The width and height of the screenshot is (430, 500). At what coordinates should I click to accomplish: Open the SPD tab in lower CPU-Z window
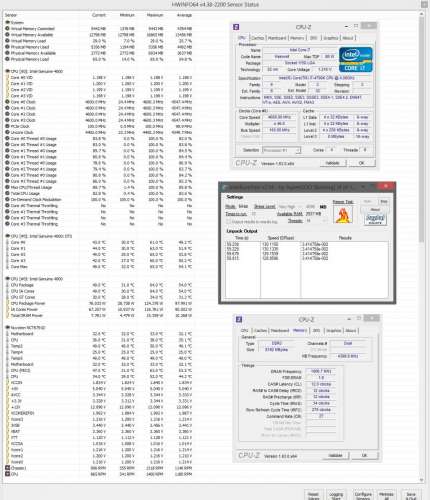(x=316, y=331)
